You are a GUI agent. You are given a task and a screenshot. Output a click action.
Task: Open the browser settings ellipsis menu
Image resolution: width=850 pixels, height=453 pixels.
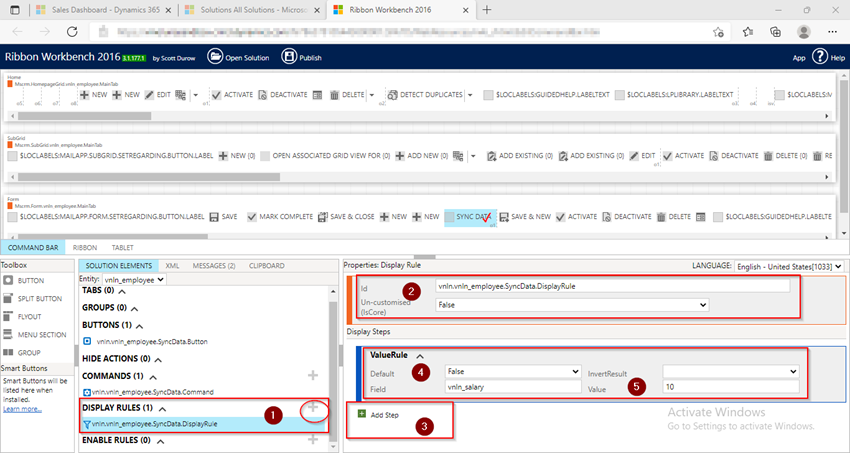[x=833, y=31]
